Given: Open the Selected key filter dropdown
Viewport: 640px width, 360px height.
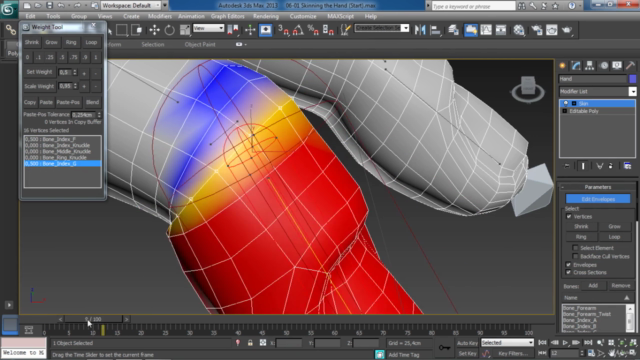Looking at the screenshot, I should (507, 343).
